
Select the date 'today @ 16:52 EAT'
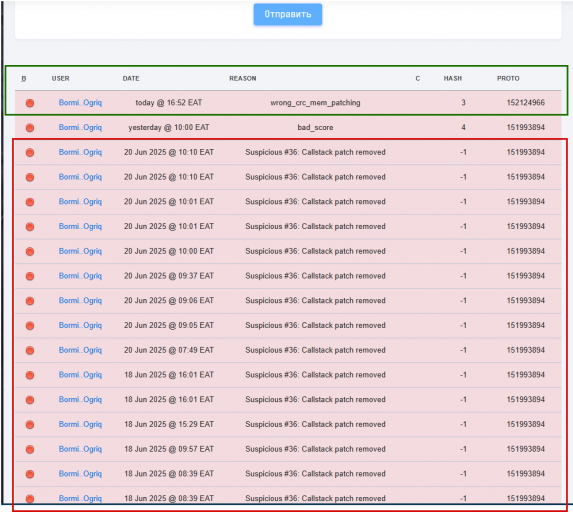[169, 103]
